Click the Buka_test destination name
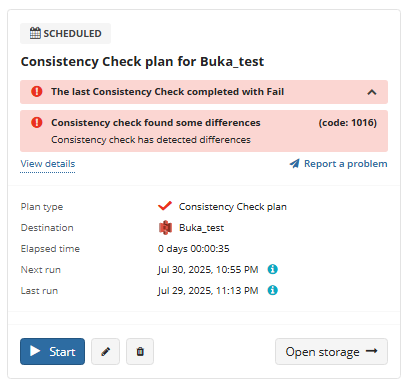Screen dimensions: 408x385 (202, 228)
